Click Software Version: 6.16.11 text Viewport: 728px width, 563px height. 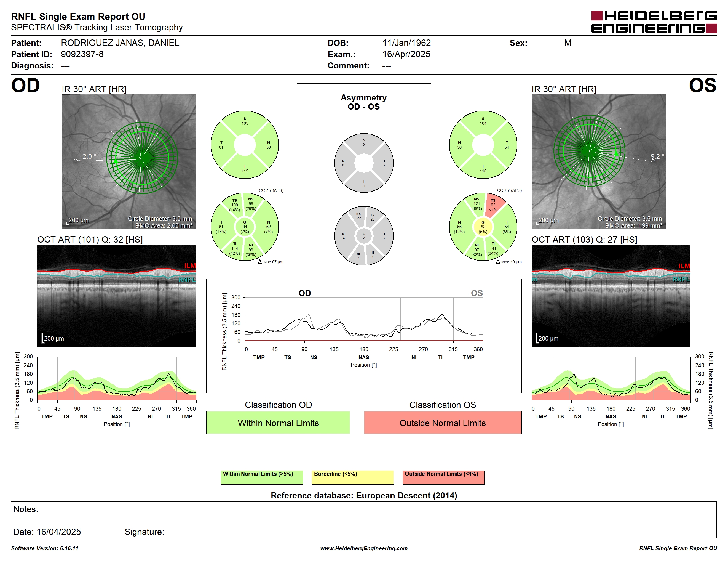click(45, 548)
